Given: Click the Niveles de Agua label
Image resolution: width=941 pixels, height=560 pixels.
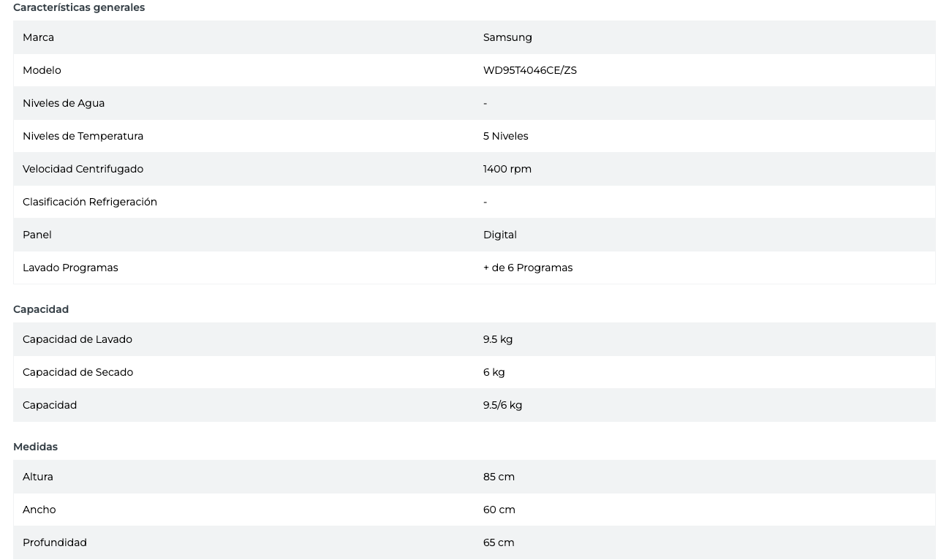Looking at the screenshot, I should pos(64,103).
